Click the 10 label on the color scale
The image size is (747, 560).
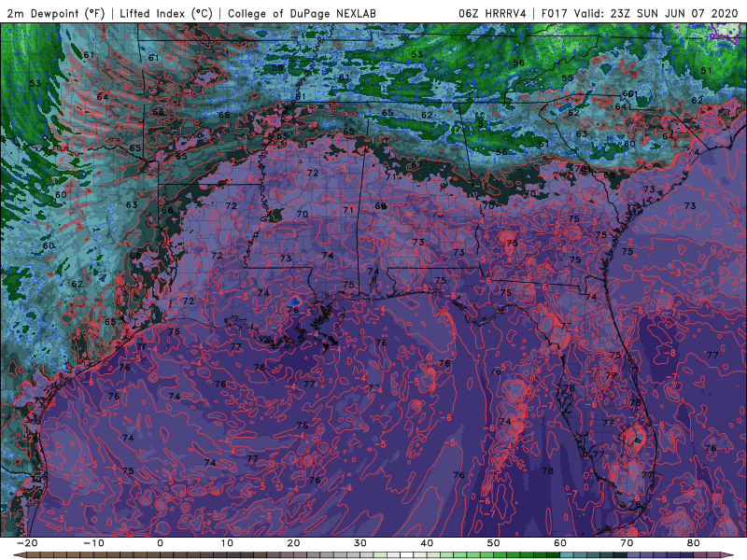[x=227, y=543]
